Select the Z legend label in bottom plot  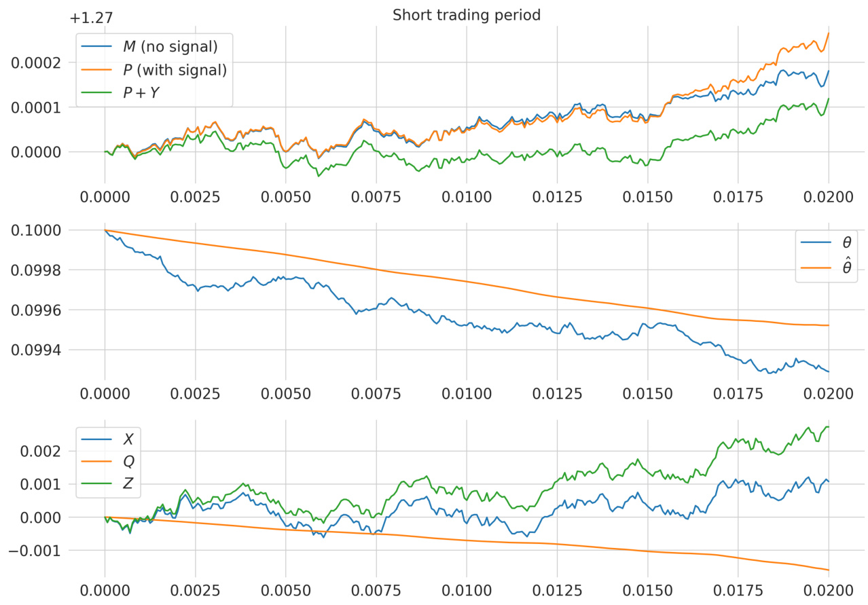click(128, 485)
